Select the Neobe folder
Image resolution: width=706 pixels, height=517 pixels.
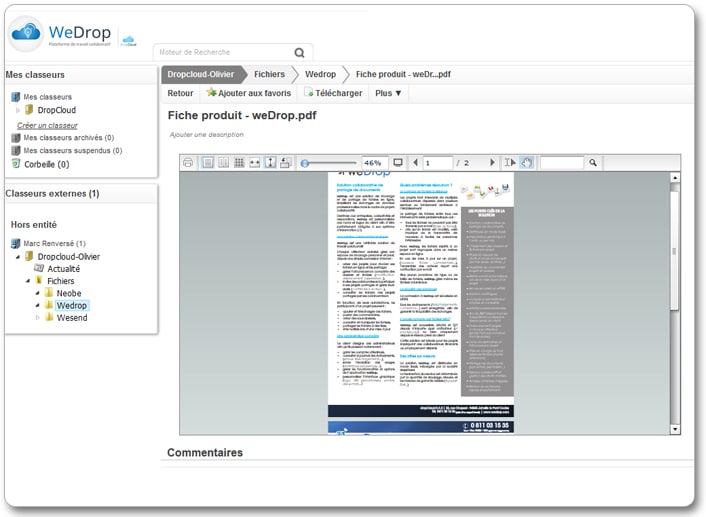pos(69,293)
